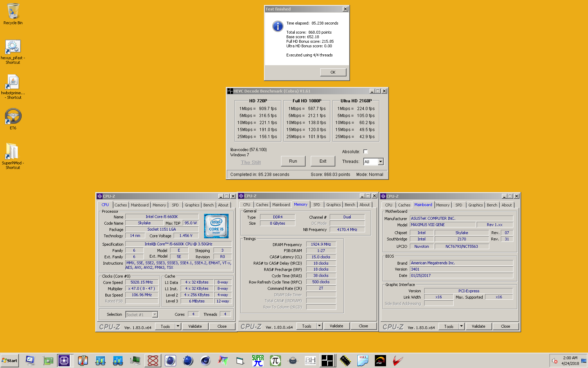Click the Core Voltage value 1.456 V
This screenshot has height=368, width=588.
pyautogui.click(x=186, y=236)
